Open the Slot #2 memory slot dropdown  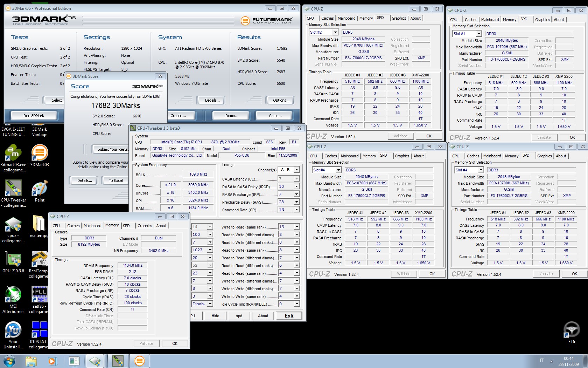click(335, 32)
